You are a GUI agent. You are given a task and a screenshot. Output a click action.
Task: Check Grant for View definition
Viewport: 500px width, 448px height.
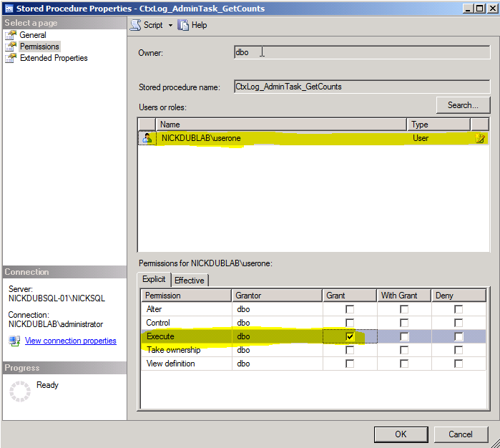[x=350, y=364]
